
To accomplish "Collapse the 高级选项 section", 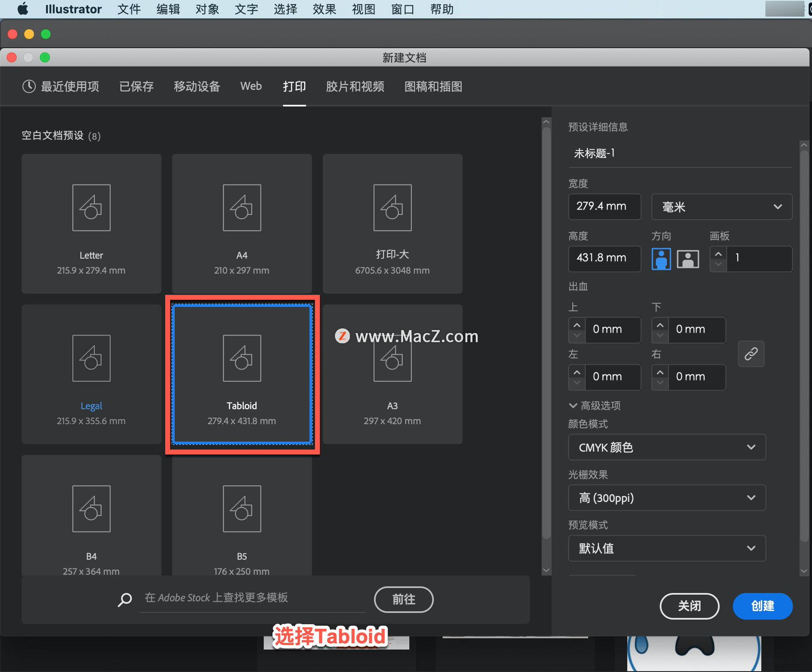I will pos(595,406).
